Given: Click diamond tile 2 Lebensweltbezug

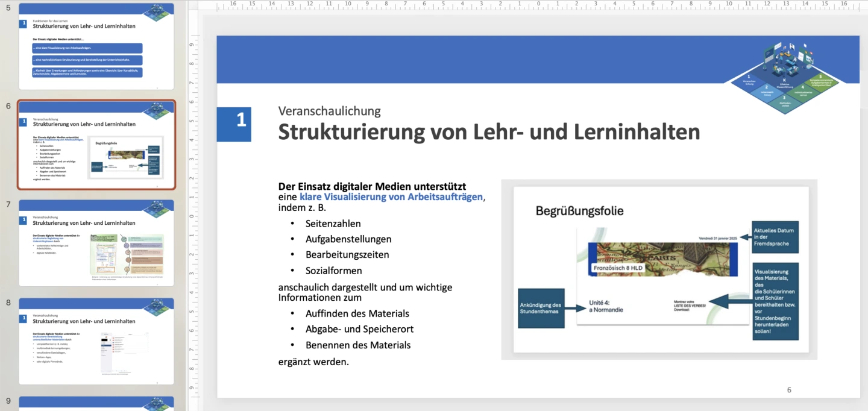Looking at the screenshot, I should 767,92.
